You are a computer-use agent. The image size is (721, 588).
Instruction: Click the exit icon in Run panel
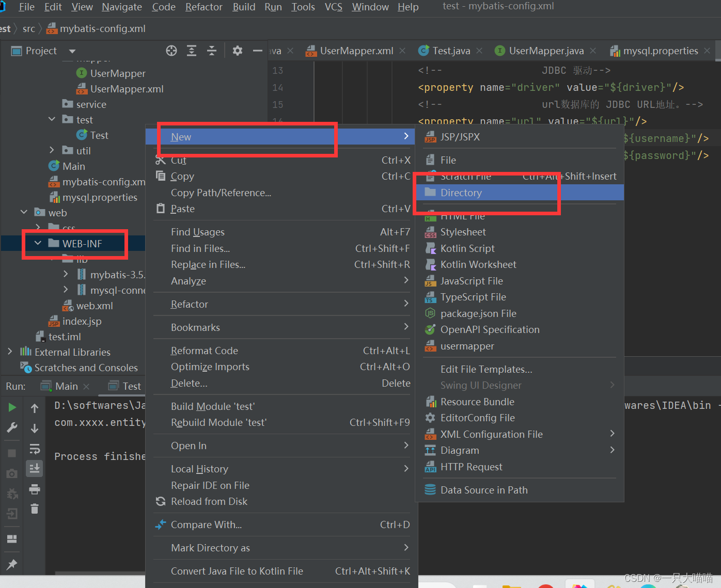pos(12,514)
